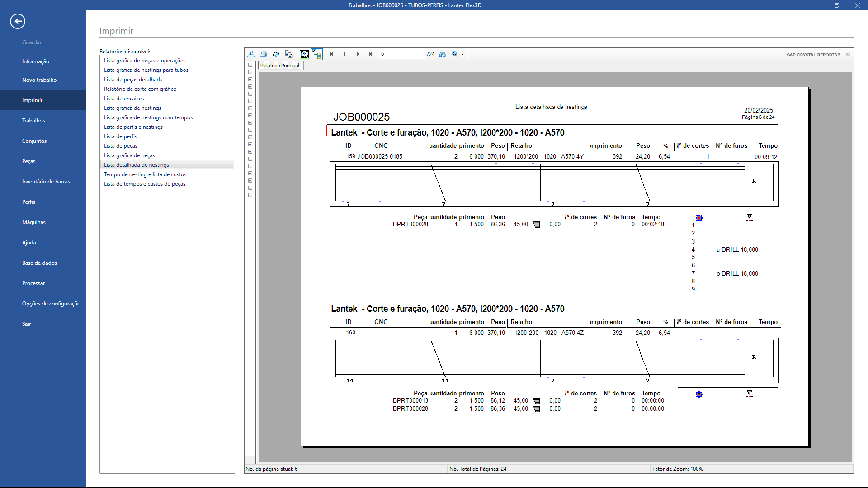Screen dimensions: 868x488
Task: Click blue gear icon in nesting 159 panel
Action: (699, 218)
